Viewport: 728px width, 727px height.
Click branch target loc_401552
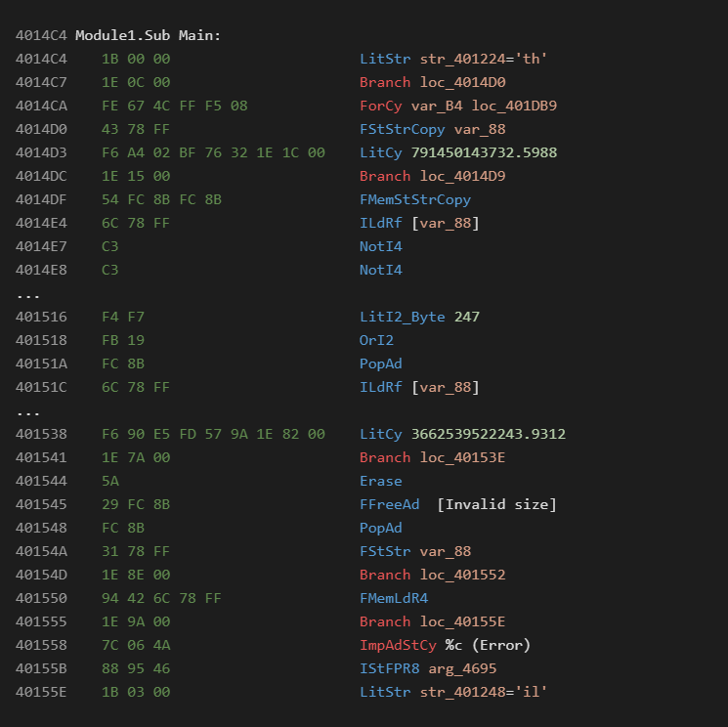point(465,575)
